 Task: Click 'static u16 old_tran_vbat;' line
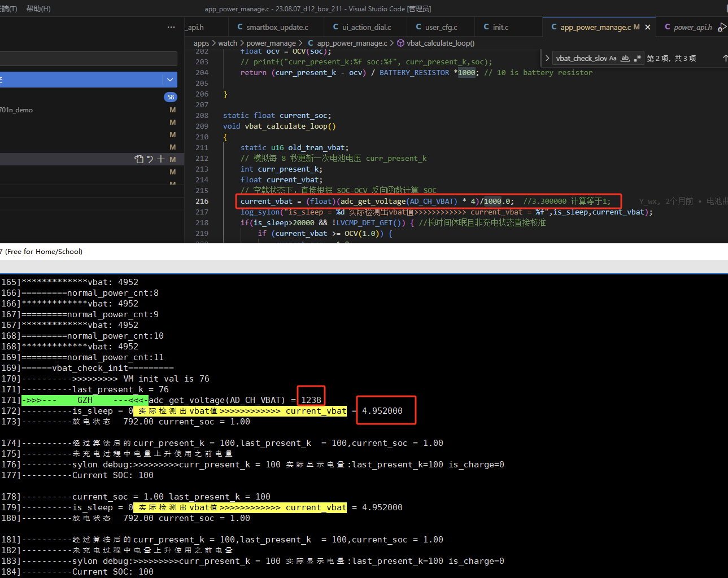pos(294,148)
